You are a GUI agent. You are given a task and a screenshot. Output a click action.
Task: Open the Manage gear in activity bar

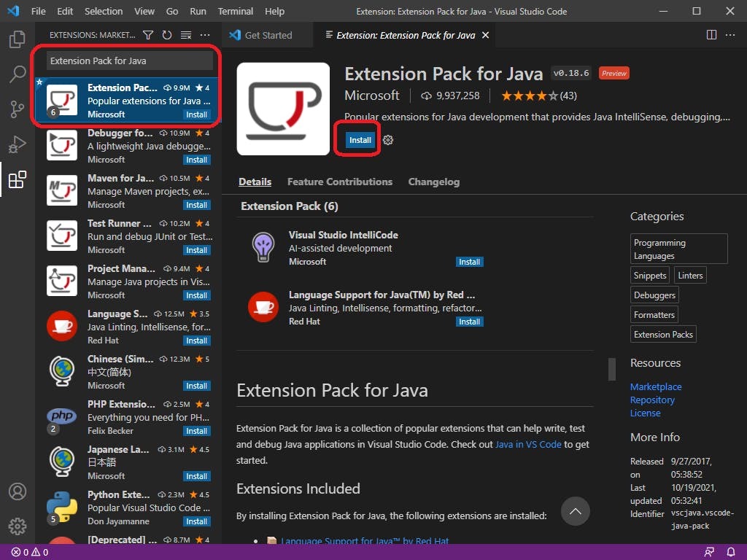[x=18, y=526]
